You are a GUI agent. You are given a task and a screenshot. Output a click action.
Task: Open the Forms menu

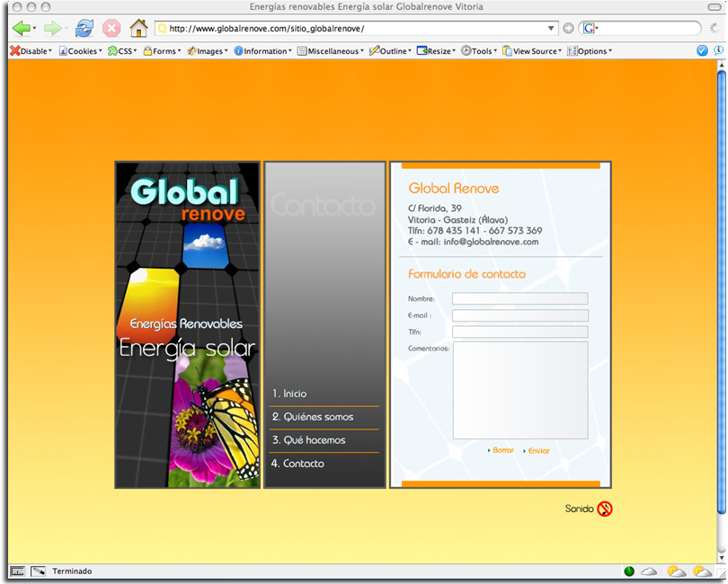pos(162,51)
